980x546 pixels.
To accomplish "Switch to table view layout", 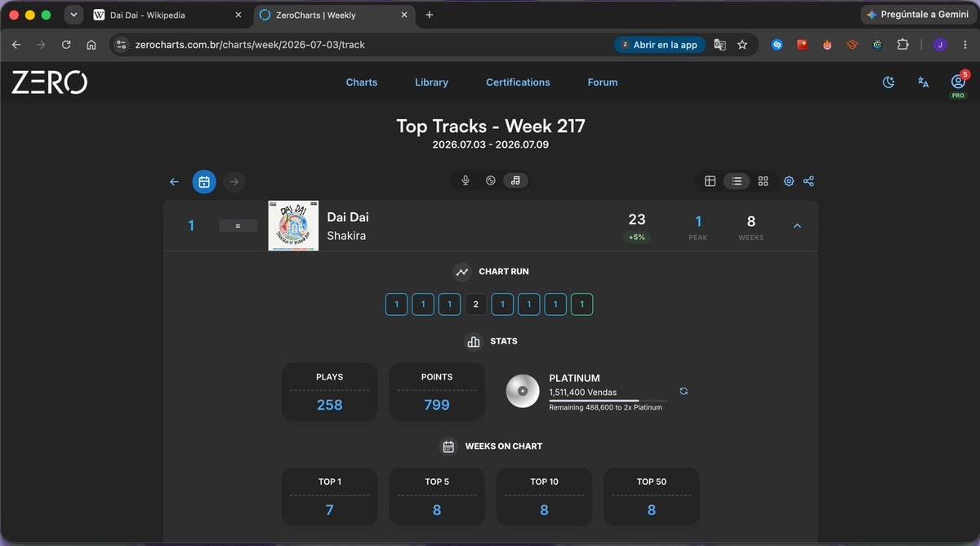I will [x=710, y=181].
